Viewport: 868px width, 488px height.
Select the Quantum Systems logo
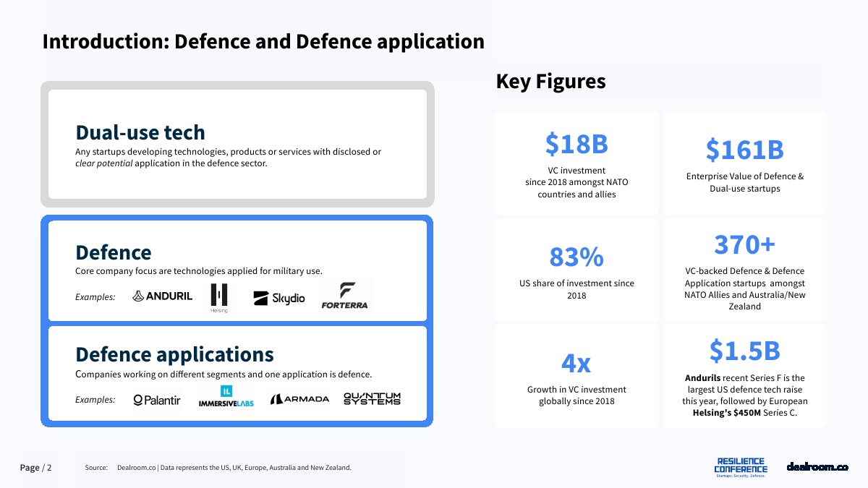tap(372, 398)
